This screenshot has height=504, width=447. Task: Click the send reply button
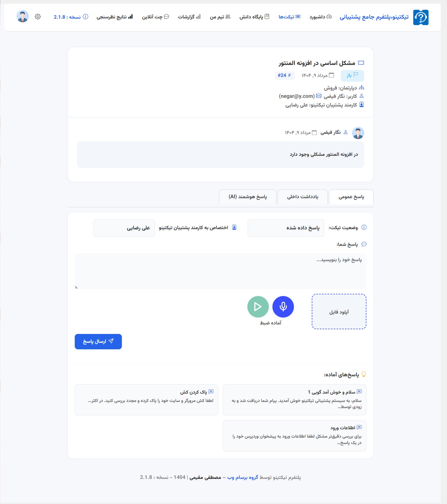click(x=98, y=341)
